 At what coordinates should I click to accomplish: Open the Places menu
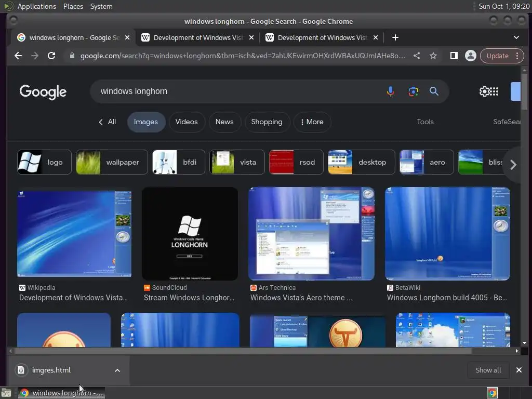[73, 6]
